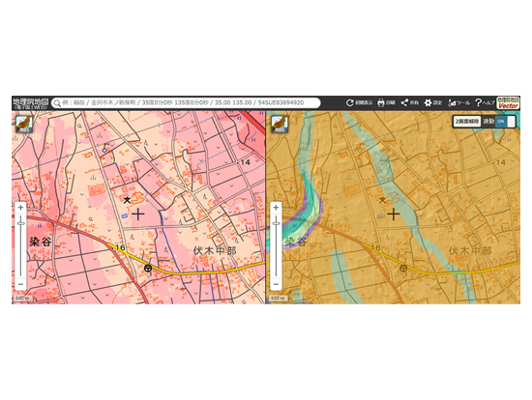Zoom out on the left map

point(20,284)
